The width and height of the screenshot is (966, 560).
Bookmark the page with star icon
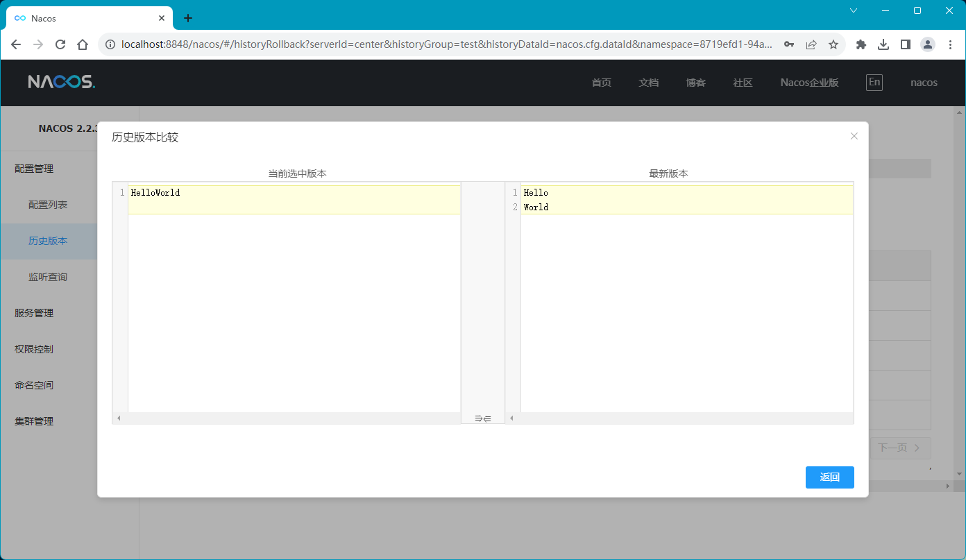(833, 44)
